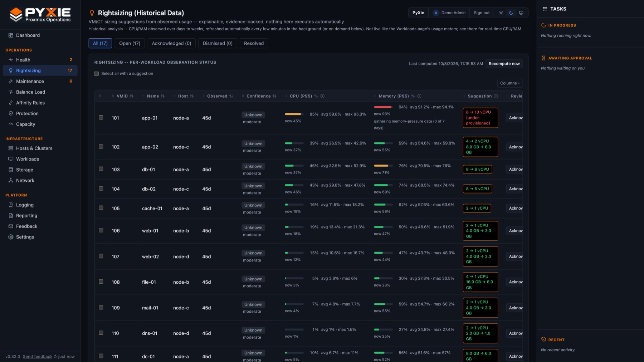Click refresh icon beside 'just now'

pos(55,357)
